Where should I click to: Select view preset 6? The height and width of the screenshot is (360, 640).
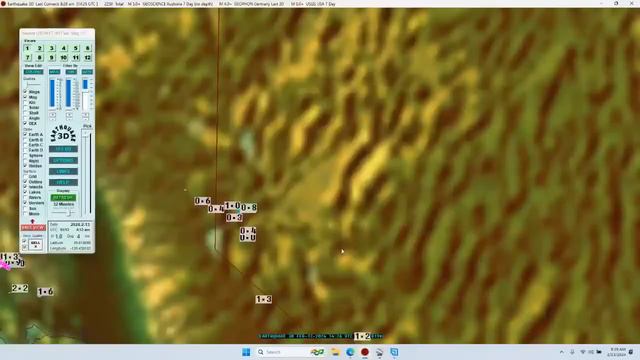point(87,48)
